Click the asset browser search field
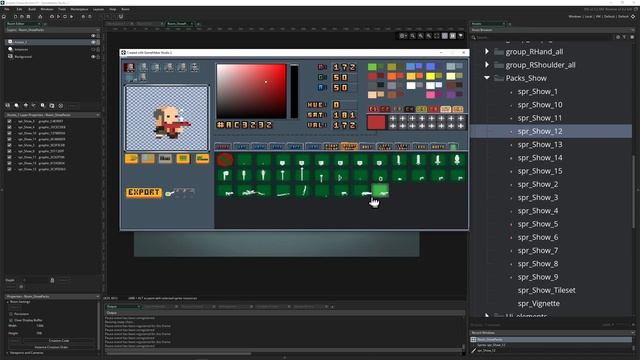 point(543,37)
